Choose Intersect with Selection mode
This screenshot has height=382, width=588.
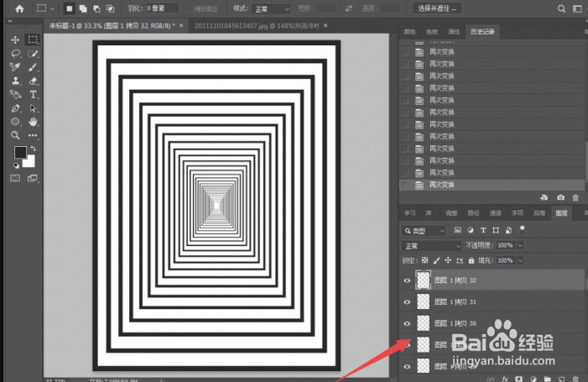tap(110, 8)
